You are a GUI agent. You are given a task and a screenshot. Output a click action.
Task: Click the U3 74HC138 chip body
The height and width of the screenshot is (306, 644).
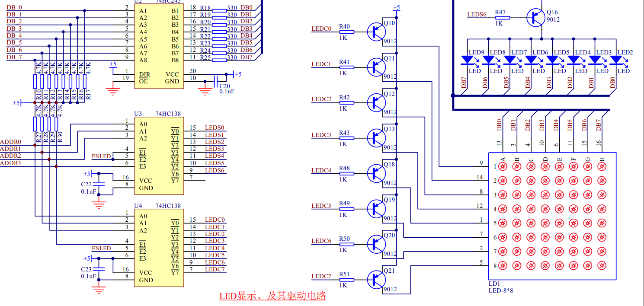click(x=159, y=156)
